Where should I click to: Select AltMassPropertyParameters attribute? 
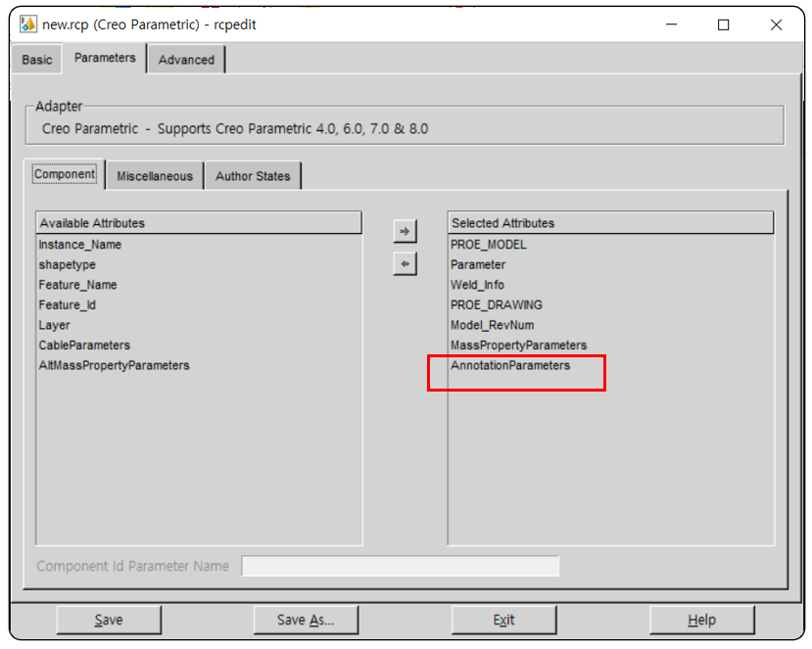114,365
